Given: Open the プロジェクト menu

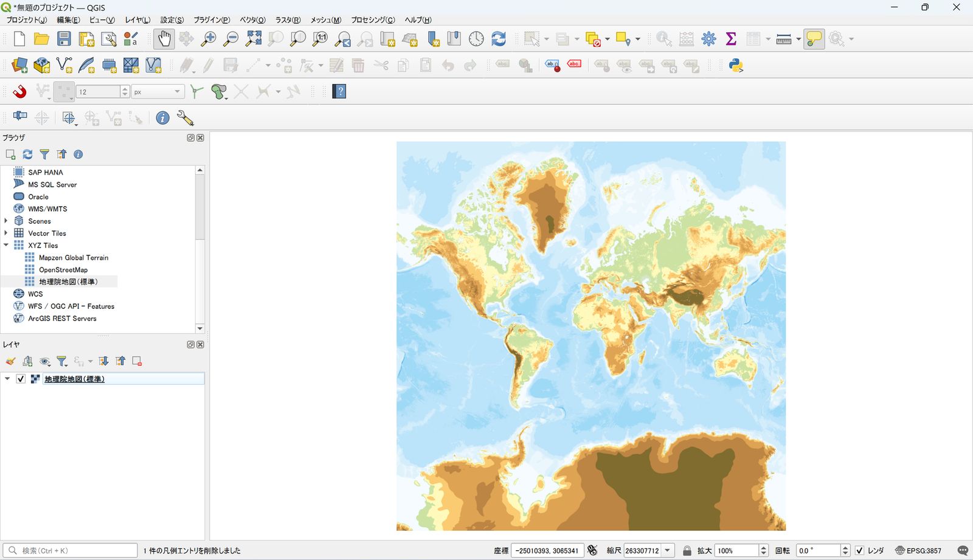Looking at the screenshot, I should tap(26, 20).
